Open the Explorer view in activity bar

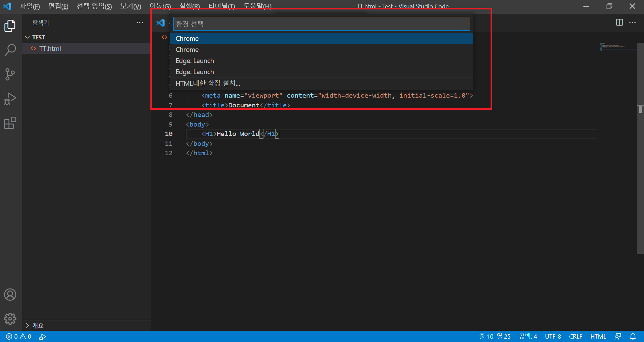click(x=10, y=26)
